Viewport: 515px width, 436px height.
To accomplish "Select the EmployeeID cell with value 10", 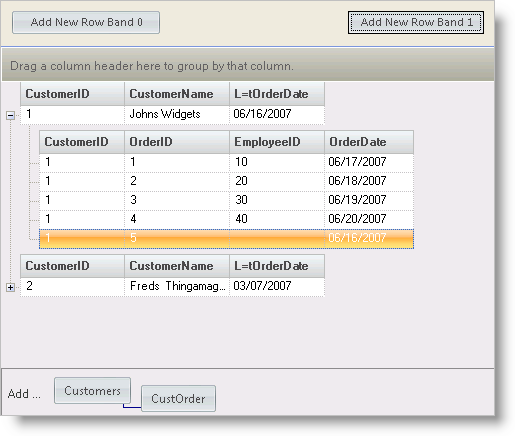I will [x=277, y=163].
